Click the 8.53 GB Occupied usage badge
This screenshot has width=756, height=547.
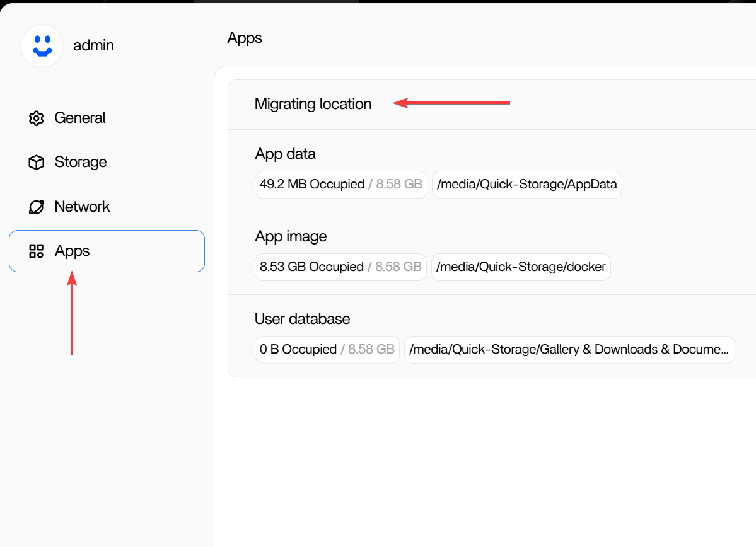pyautogui.click(x=340, y=267)
